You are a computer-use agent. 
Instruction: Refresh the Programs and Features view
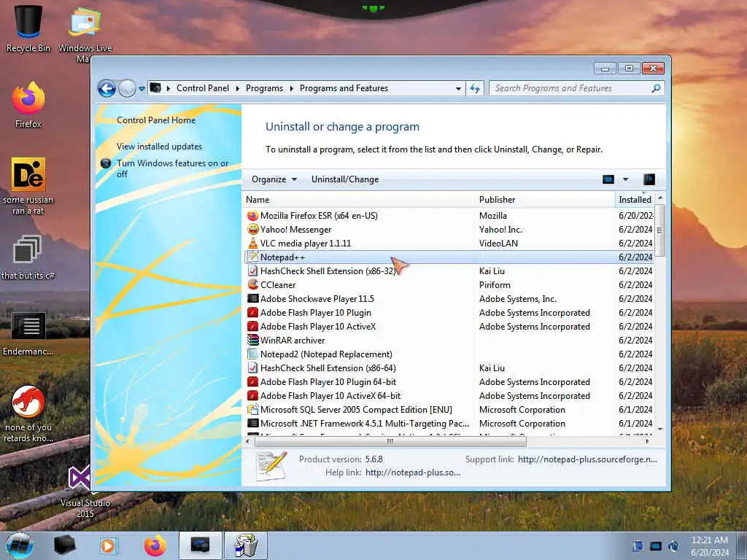pyautogui.click(x=475, y=88)
